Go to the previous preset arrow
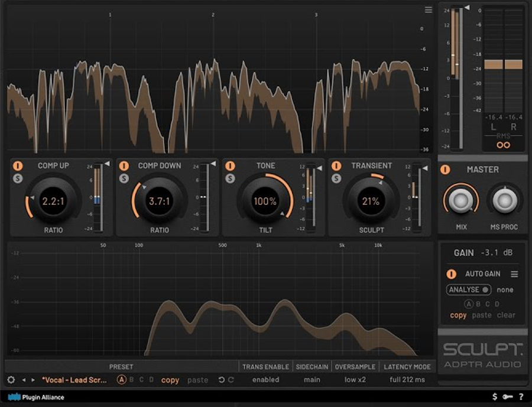This screenshot has height=407, width=532. 24,380
